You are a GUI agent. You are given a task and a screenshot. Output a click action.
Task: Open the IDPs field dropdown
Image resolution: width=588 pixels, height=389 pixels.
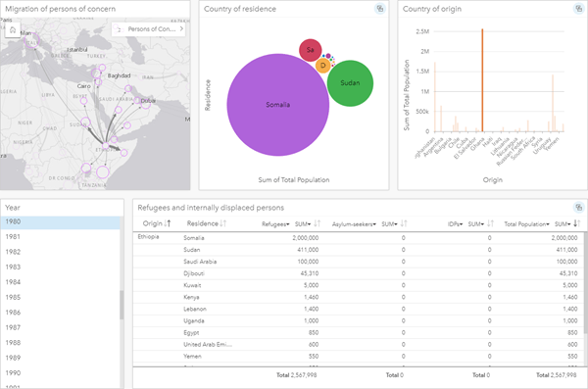(455, 224)
